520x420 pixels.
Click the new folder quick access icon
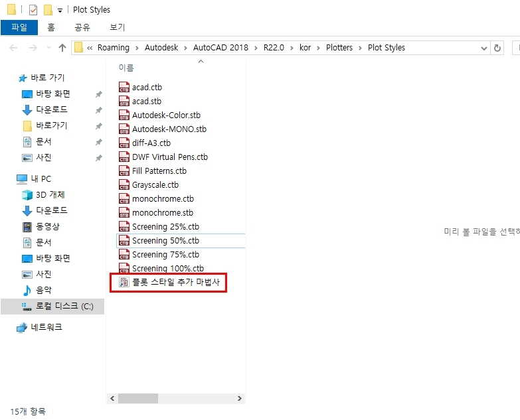pos(48,10)
